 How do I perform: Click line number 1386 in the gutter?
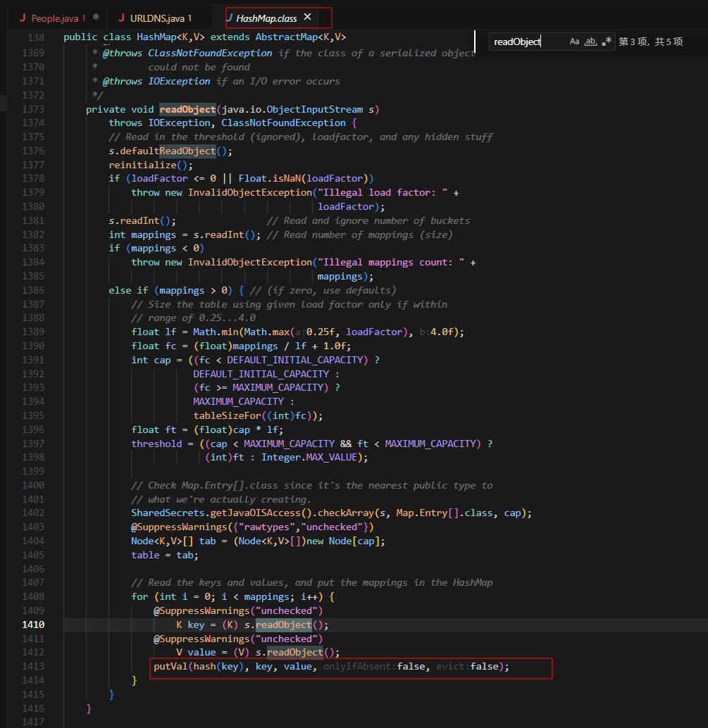pyautogui.click(x=32, y=290)
